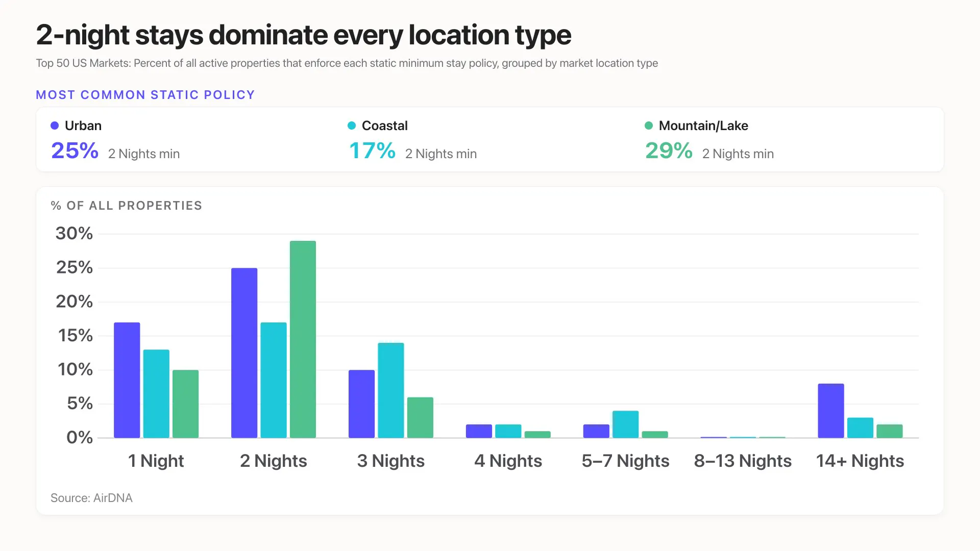Click the 2 Nights axis label

click(274, 461)
